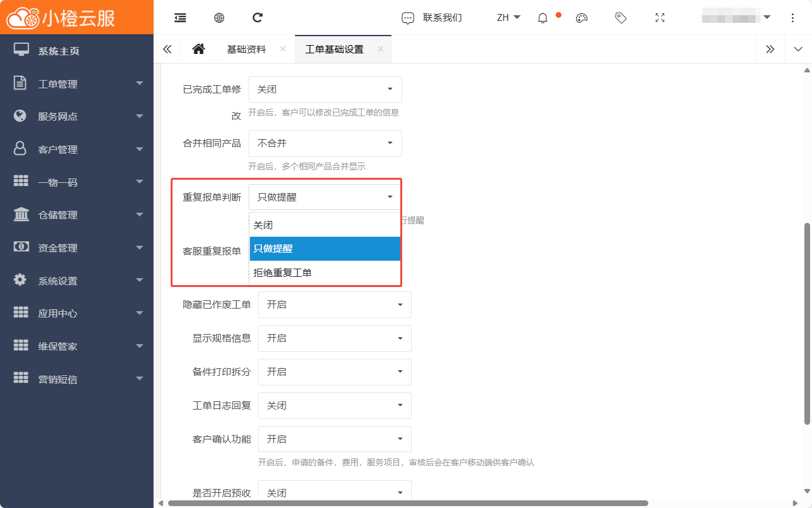Open the vertical three-dot more menu
Image resolution: width=812 pixels, height=508 pixels.
tap(792, 18)
